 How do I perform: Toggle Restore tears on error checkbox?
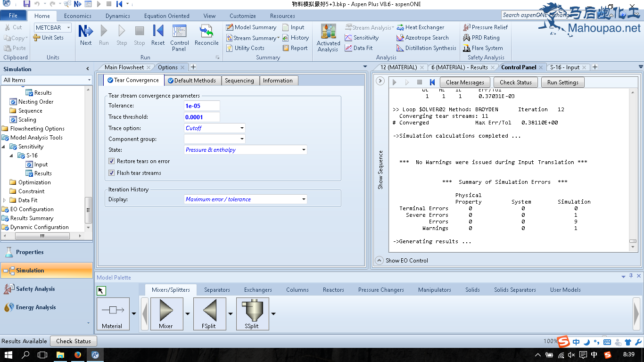tap(112, 161)
